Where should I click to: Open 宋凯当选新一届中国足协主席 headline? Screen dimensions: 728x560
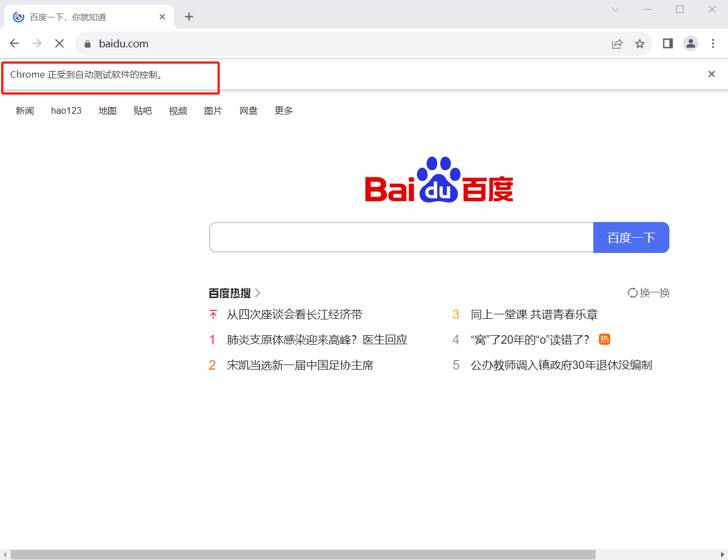300,365
